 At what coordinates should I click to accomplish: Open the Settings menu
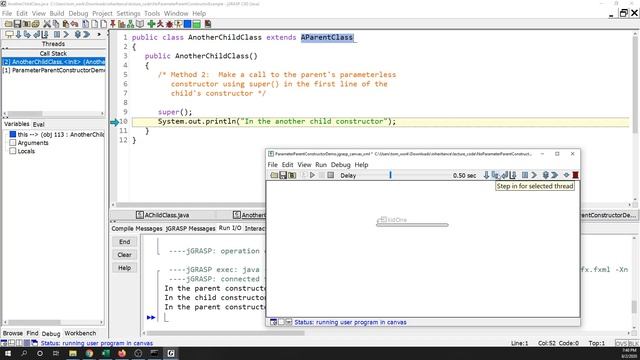[128, 13]
